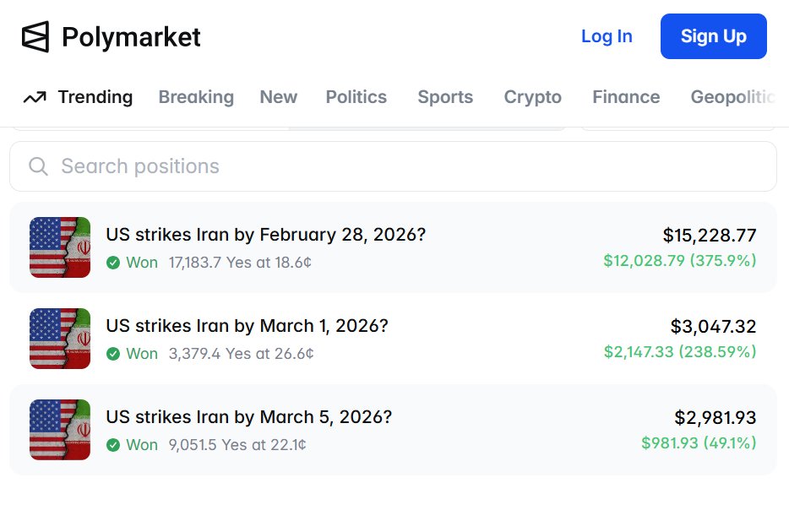Screen dimensions: 789x532
Task: Click the green Won checkmark for March 1
Action: (113, 354)
